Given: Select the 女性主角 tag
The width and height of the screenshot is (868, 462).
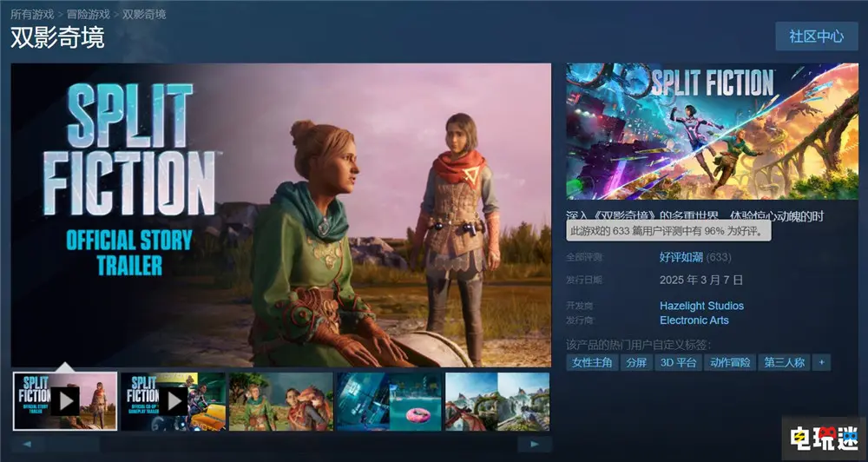Looking at the screenshot, I should tap(592, 362).
